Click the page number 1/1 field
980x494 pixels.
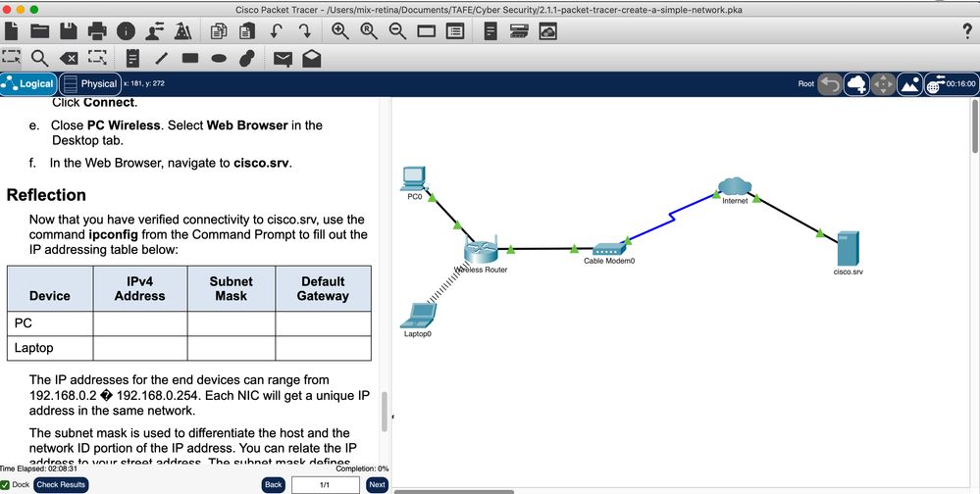[325, 484]
